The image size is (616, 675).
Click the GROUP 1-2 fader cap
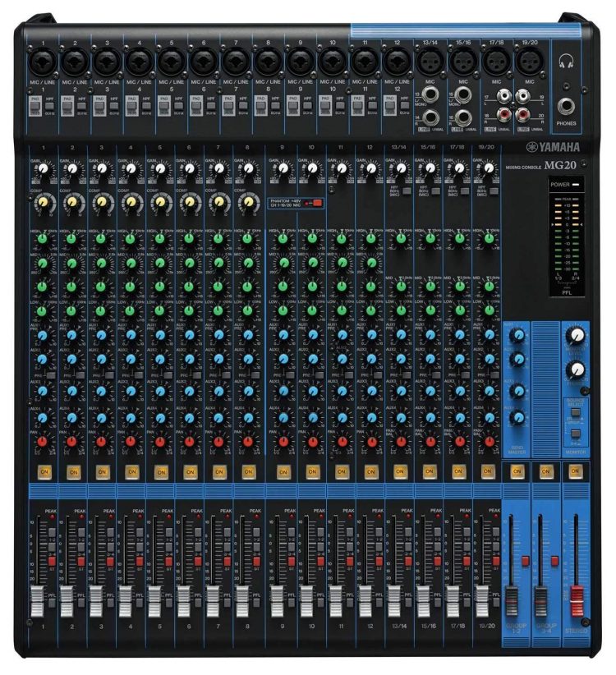coord(512,601)
